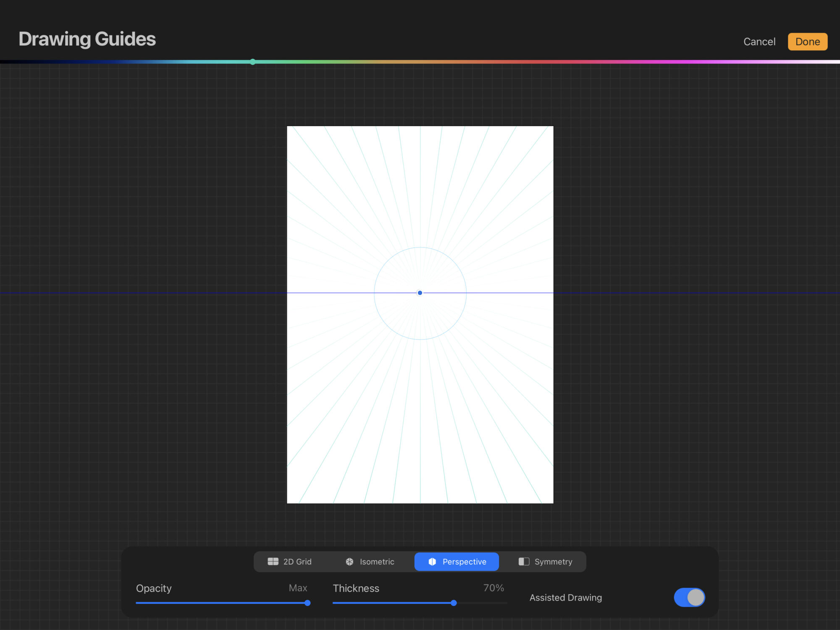This screenshot has height=630, width=840.
Task: Click the Thickness track past 70%
Action: (483, 603)
